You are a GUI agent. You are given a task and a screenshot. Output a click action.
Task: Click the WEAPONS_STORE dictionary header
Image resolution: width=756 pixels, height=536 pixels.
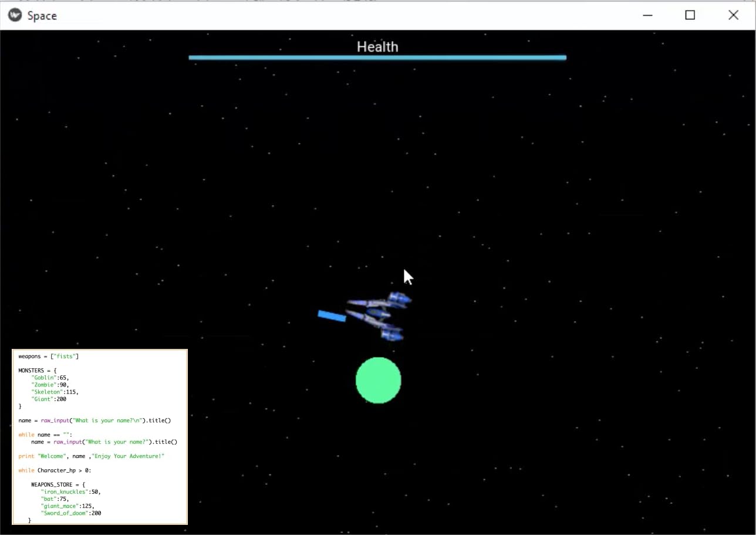(59, 484)
